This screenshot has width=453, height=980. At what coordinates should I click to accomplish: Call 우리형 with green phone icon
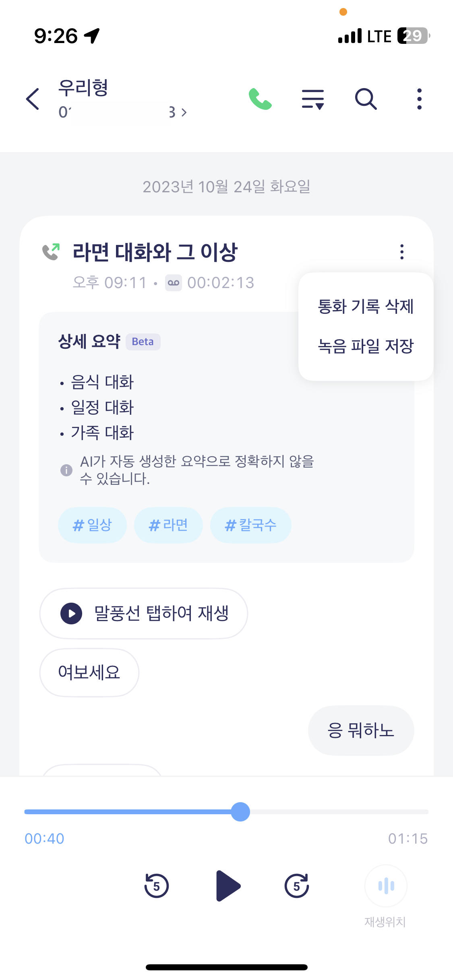point(260,99)
